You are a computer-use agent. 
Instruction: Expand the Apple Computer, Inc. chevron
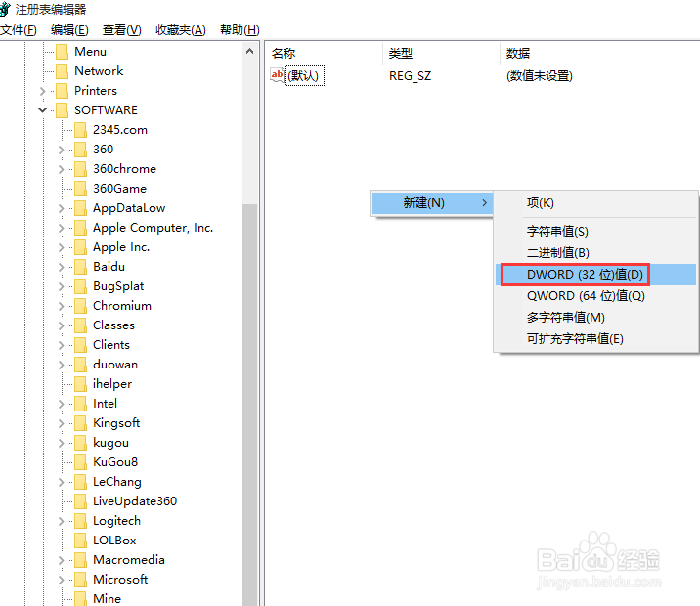point(62,228)
